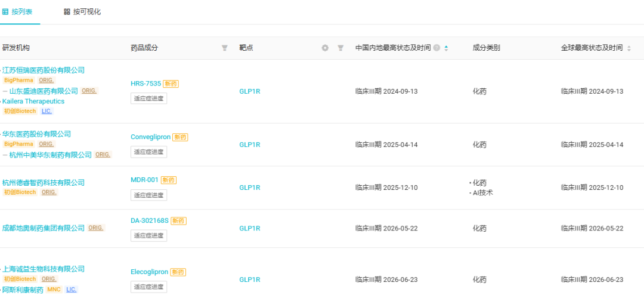This screenshot has height=295, width=644.
Task: Click 研发机构 column header
Action: 16,48
